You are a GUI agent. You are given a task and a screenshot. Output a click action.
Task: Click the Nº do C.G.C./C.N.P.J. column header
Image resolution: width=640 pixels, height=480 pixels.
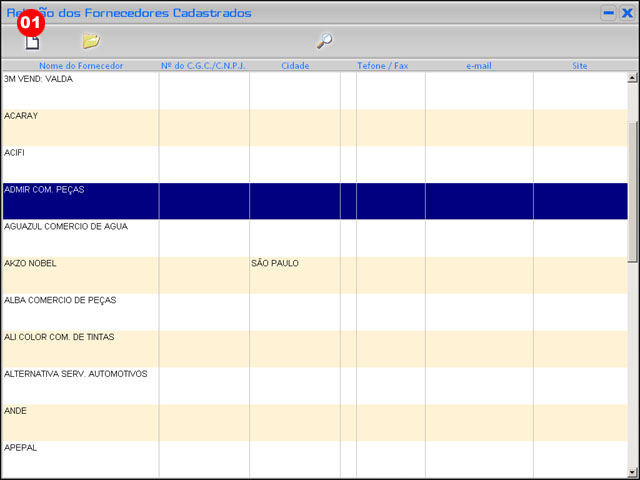pyautogui.click(x=203, y=66)
